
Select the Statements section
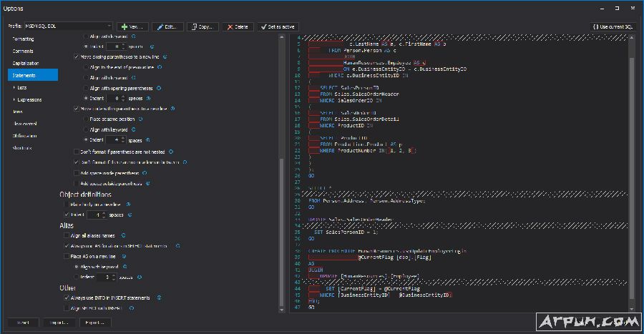click(33, 75)
